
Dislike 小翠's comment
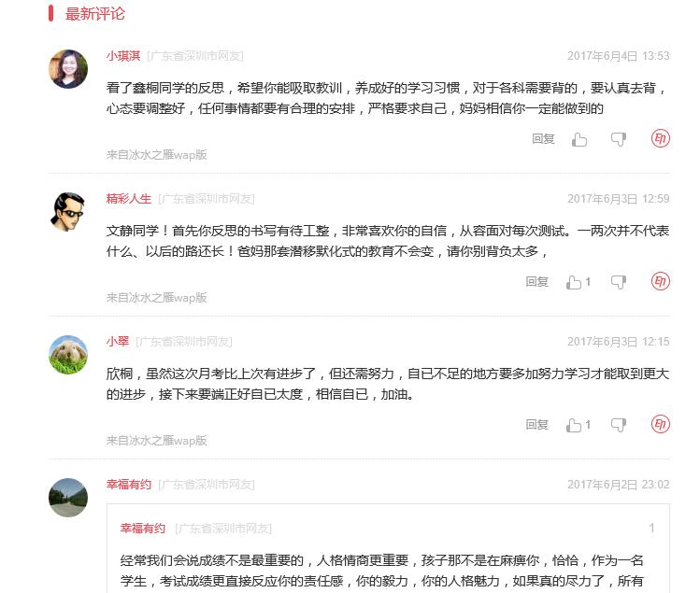click(x=619, y=425)
